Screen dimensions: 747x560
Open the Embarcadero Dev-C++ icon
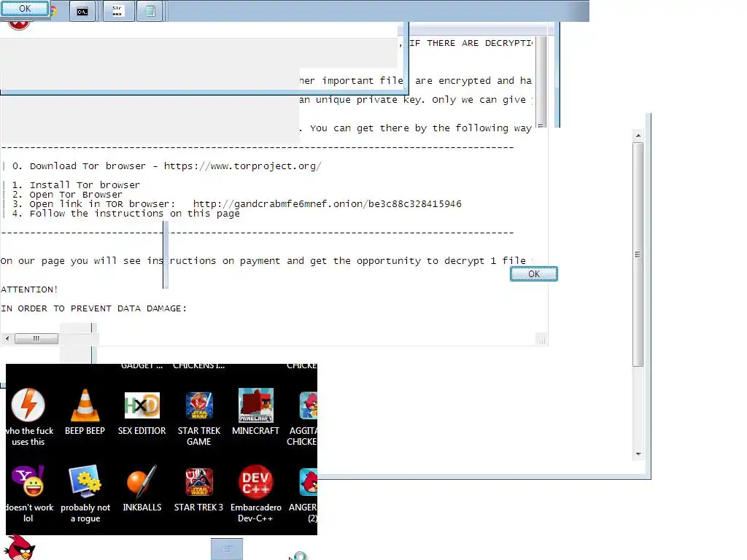pyautogui.click(x=256, y=494)
